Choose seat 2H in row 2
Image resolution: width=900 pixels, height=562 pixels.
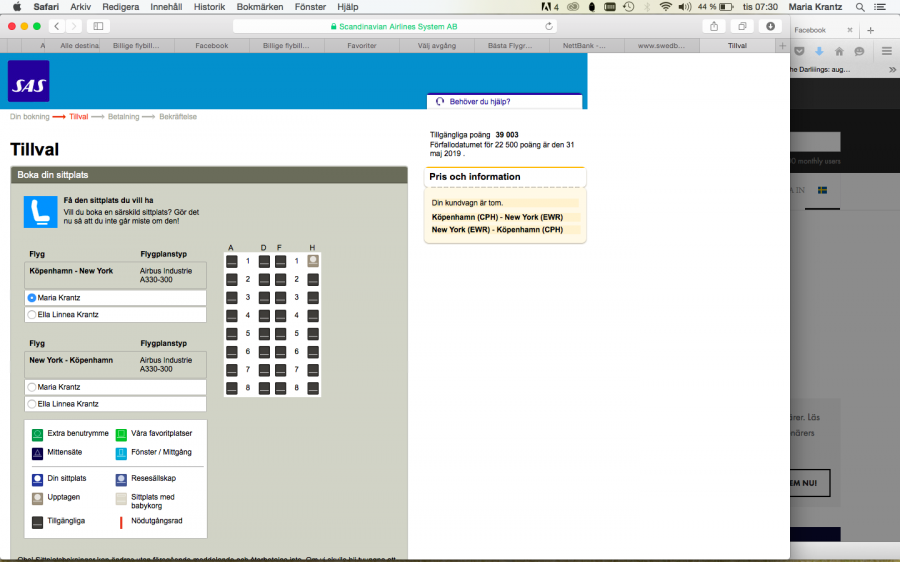(313, 280)
